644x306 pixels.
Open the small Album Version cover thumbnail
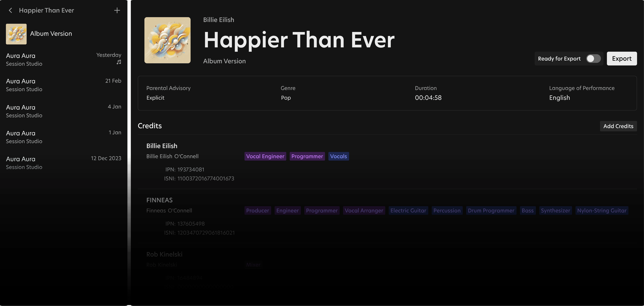(x=16, y=34)
